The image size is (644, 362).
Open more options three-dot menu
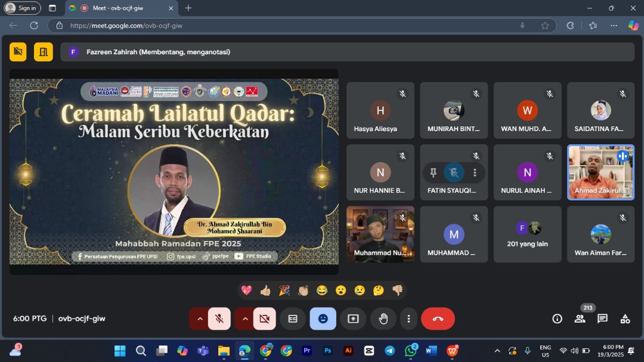(408, 318)
